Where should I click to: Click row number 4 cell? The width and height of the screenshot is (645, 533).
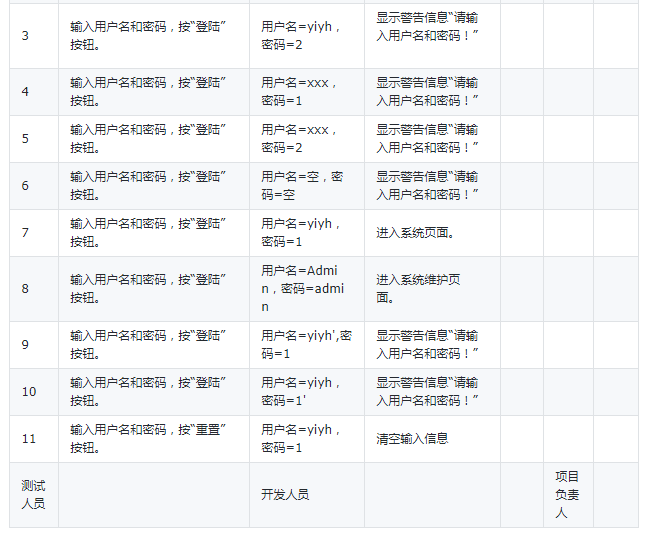34,92
